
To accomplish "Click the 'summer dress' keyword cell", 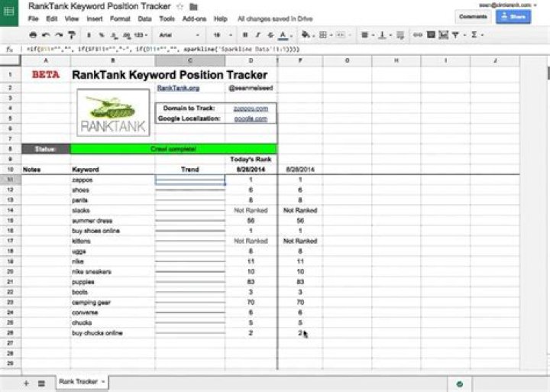I will (112, 221).
